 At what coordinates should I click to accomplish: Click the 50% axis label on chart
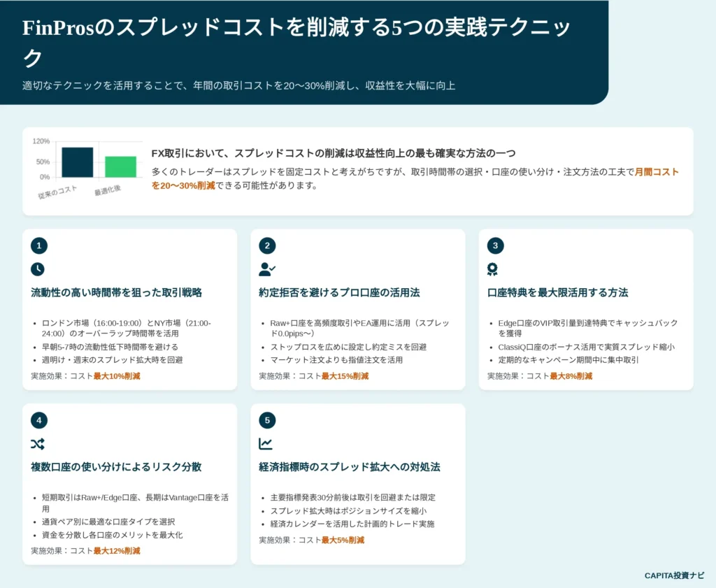(x=43, y=162)
